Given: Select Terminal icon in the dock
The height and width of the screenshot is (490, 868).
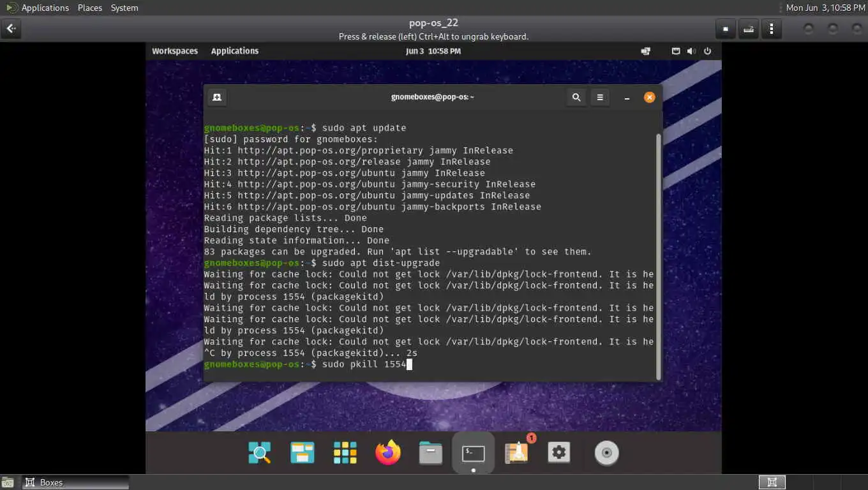Looking at the screenshot, I should click(474, 453).
